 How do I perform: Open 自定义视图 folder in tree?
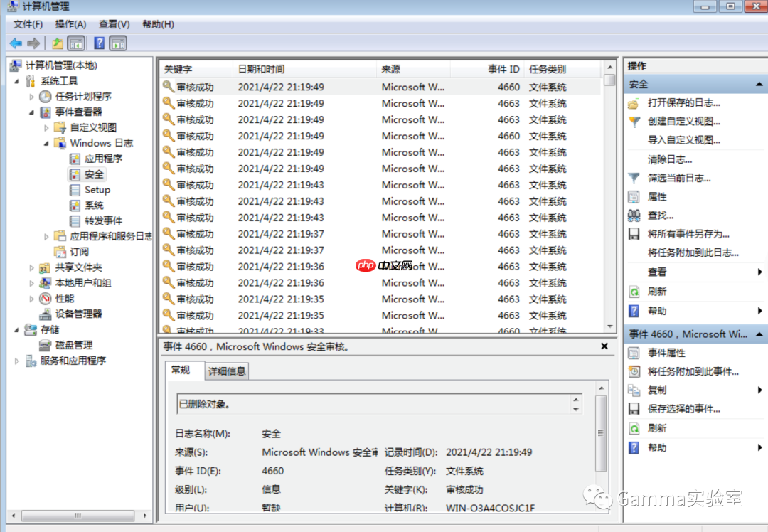[x=93, y=128]
